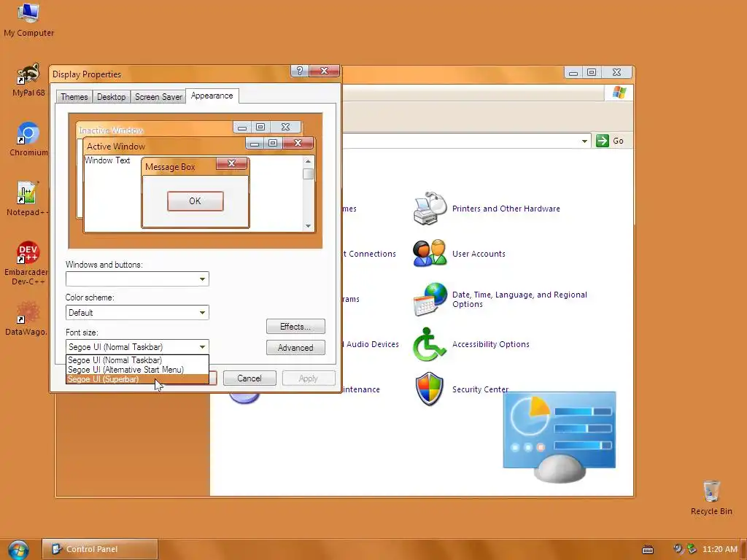Click the Accessibility Options wheelchair icon

[x=430, y=344]
